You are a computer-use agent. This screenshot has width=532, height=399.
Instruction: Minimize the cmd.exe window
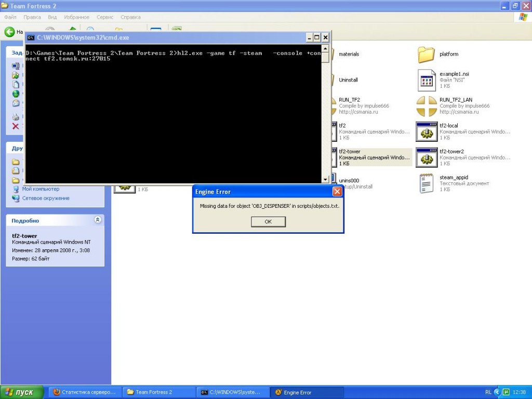tap(309, 37)
